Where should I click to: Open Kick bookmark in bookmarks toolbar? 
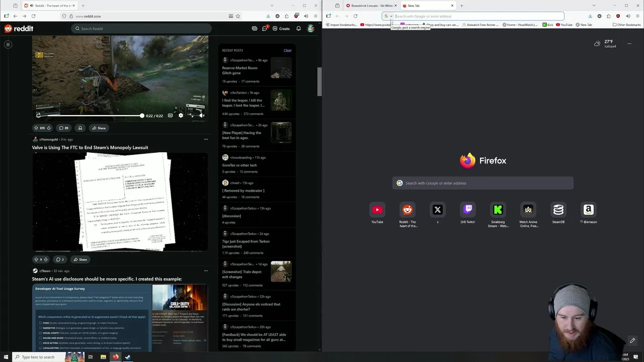coord(547,25)
